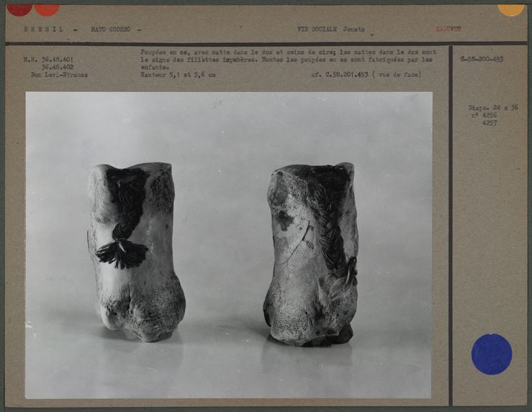Click the reference C-58-200-493 in right column
Viewport: 532px width, 412px height.
(x=482, y=59)
